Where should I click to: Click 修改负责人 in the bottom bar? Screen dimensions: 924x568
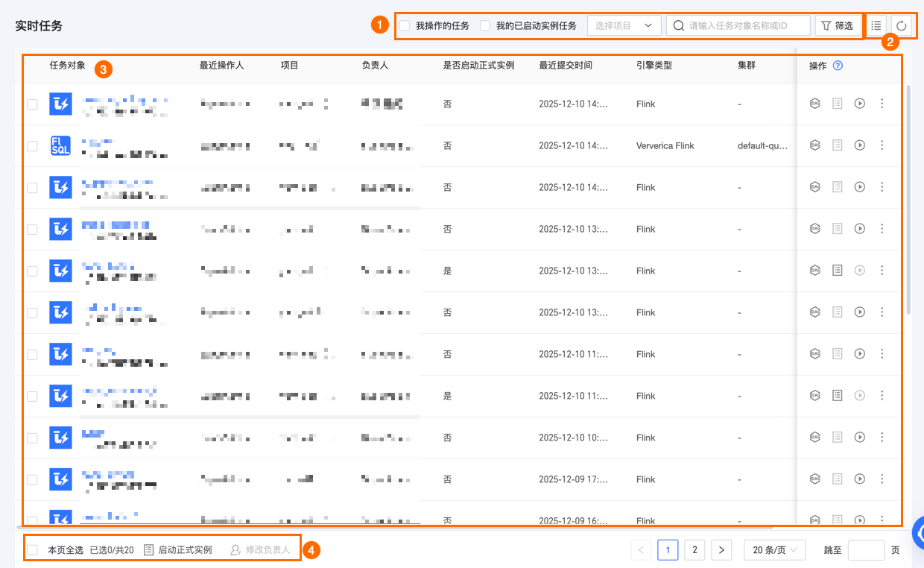(x=260, y=550)
